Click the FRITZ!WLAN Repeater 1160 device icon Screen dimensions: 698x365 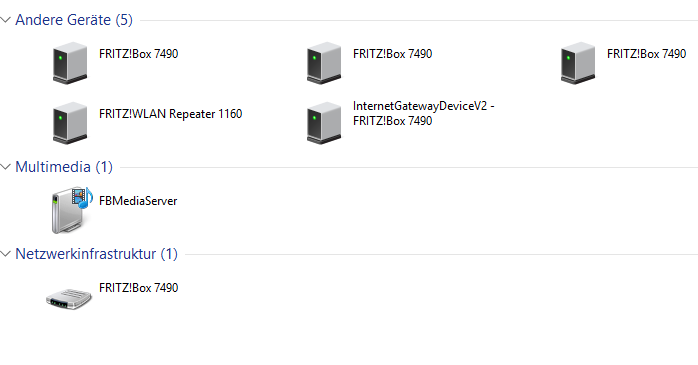70,122
